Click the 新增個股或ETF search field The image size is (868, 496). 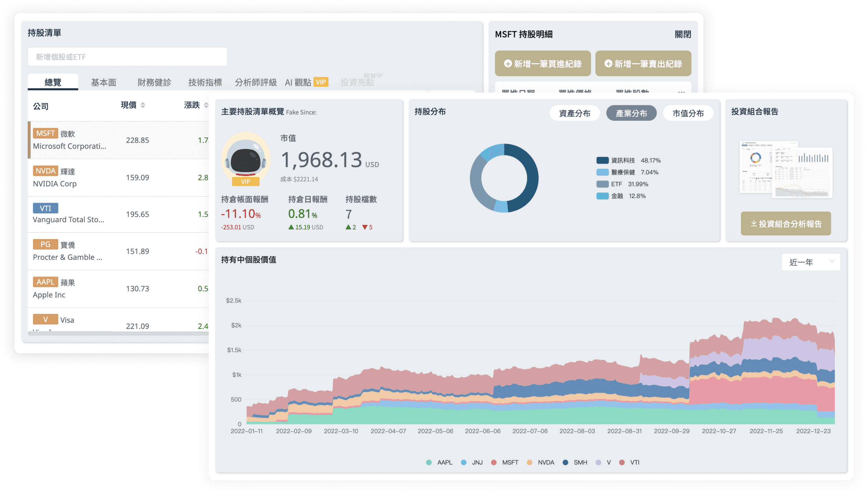[x=127, y=57]
